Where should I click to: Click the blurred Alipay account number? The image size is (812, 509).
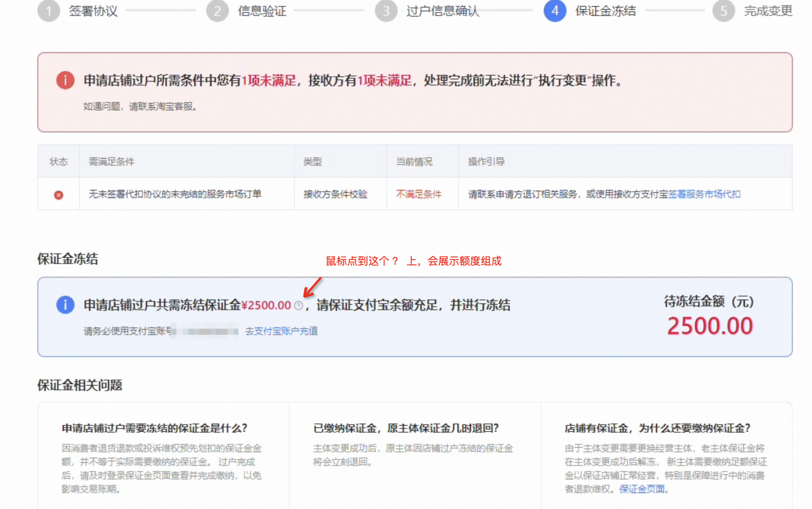(204, 331)
